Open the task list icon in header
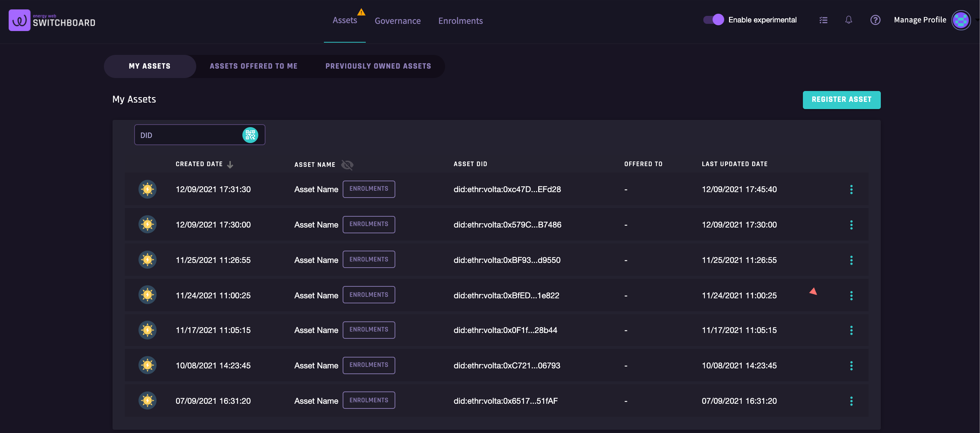980x433 pixels. coord(823,20)
